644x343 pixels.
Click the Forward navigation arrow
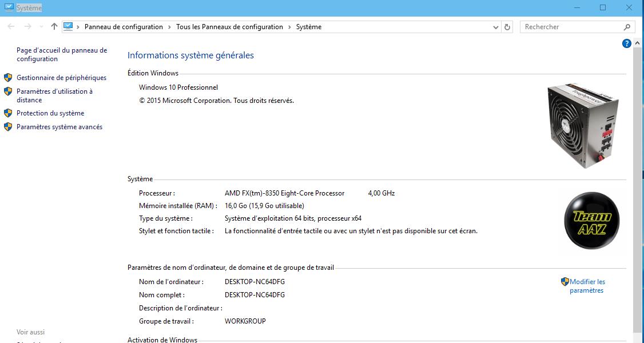point(27,27)
